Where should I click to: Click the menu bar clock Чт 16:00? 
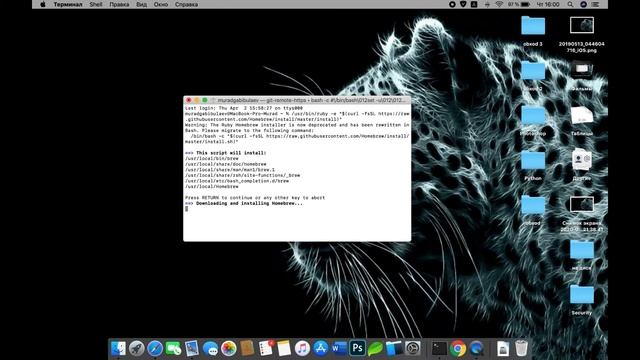(548, 4)
